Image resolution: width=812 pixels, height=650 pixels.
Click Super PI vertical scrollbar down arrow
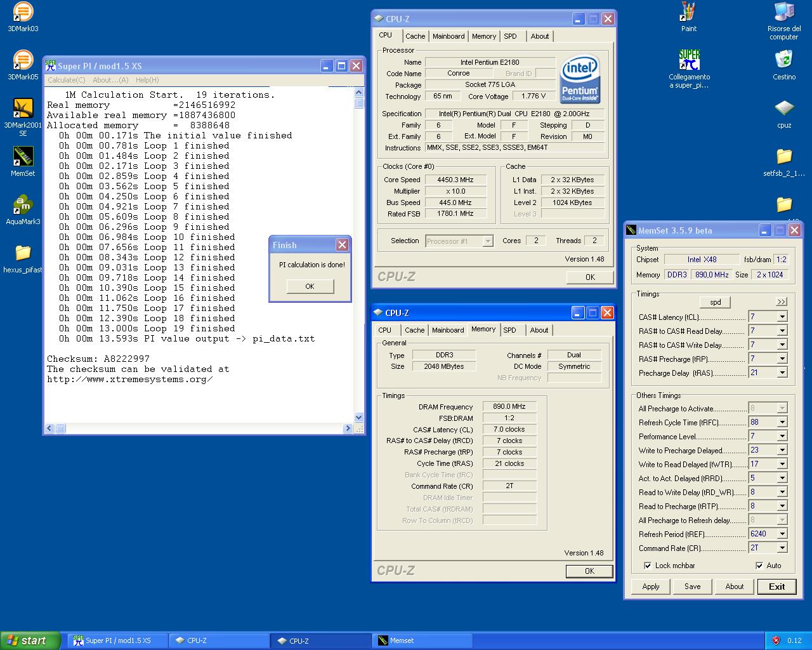pos(359,417)
